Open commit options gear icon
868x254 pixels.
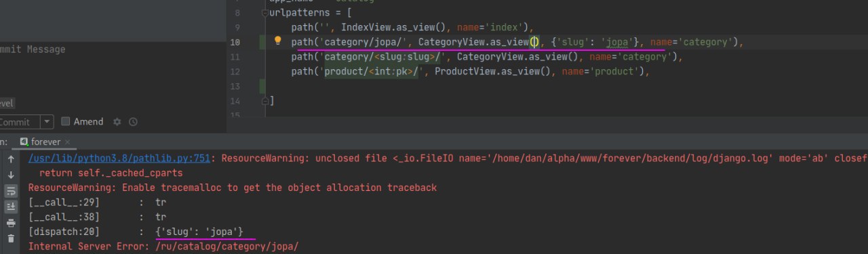[x=117, y=122]
